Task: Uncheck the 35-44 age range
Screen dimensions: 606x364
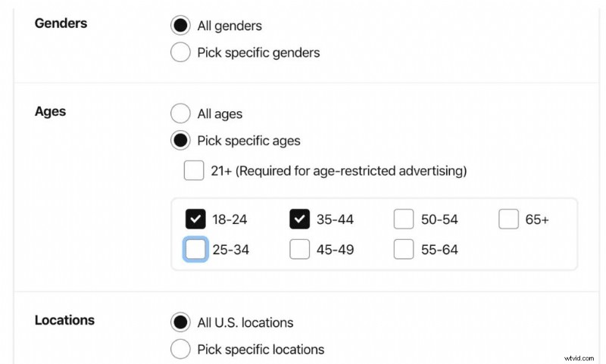Action: [x=299, y=219]
